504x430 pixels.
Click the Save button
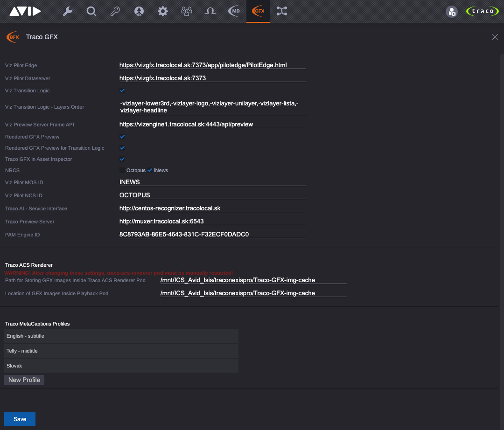(x=20, y=419)
